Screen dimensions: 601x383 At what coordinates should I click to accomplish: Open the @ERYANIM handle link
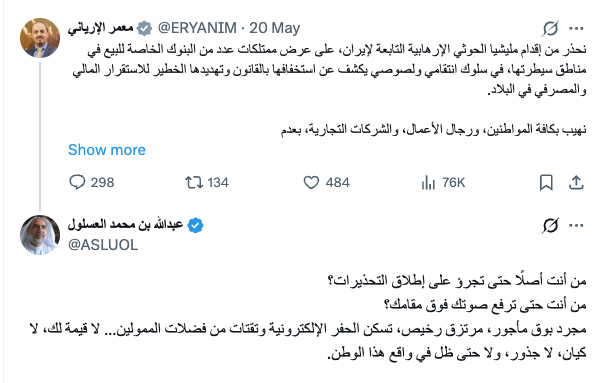(x=197, y=28)
